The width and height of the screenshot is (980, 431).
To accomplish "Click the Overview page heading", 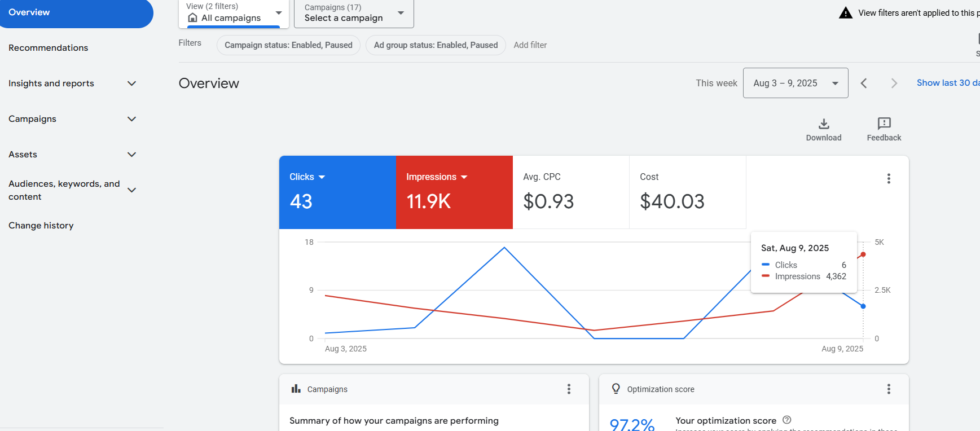I will [x=209, y=83].
